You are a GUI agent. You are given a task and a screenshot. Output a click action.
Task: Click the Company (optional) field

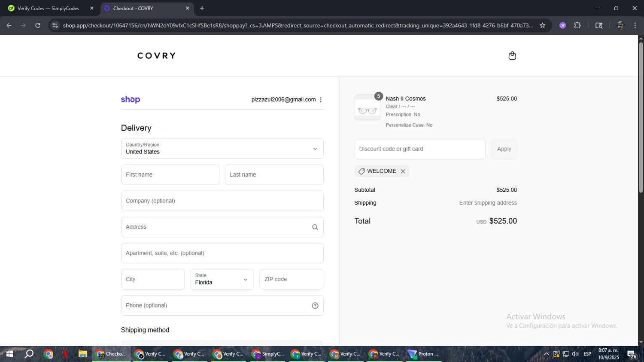tap(222, 201)
